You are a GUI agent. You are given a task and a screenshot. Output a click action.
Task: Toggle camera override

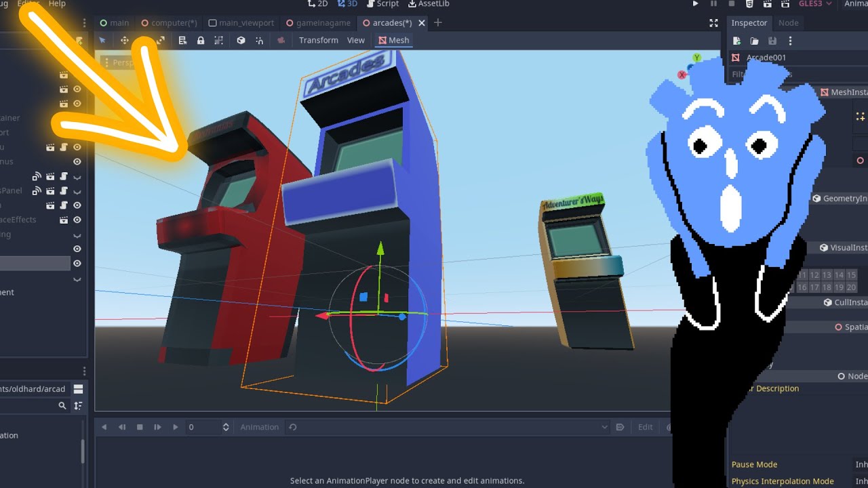click(281, 41)
